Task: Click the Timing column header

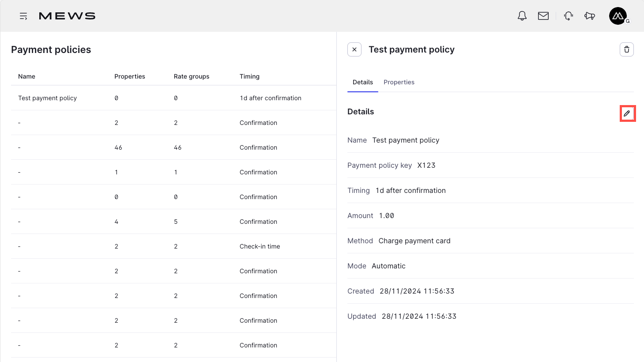Action: (x=249, y=76)
